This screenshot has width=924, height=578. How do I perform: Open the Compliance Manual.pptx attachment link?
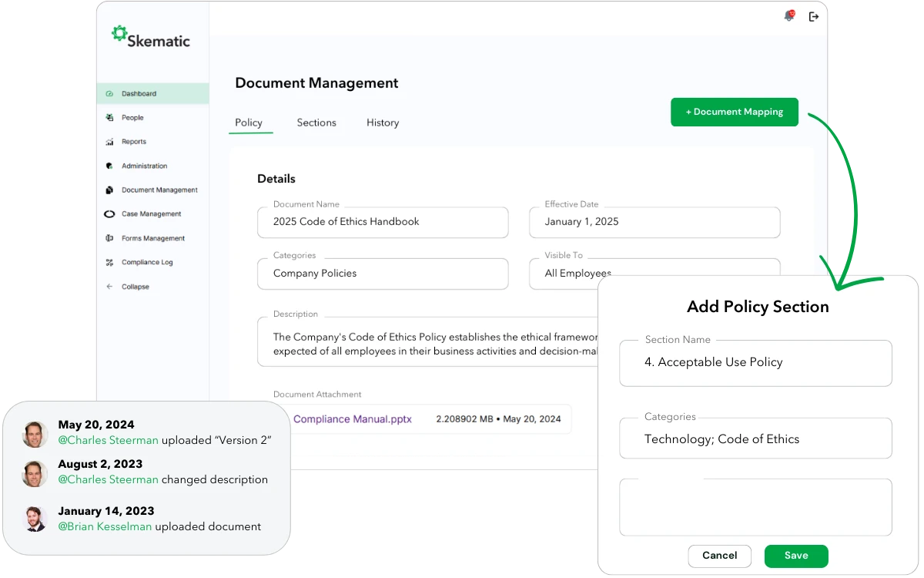coord(353,419)
